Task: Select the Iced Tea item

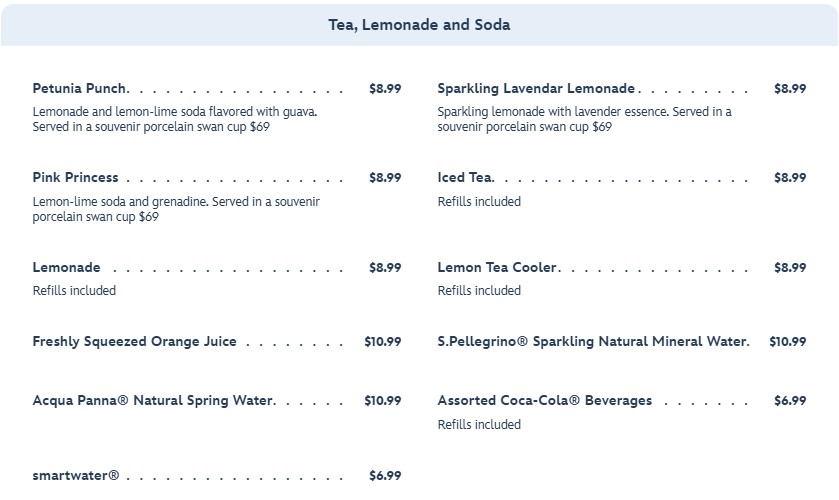Action: (x=465, y=177)
